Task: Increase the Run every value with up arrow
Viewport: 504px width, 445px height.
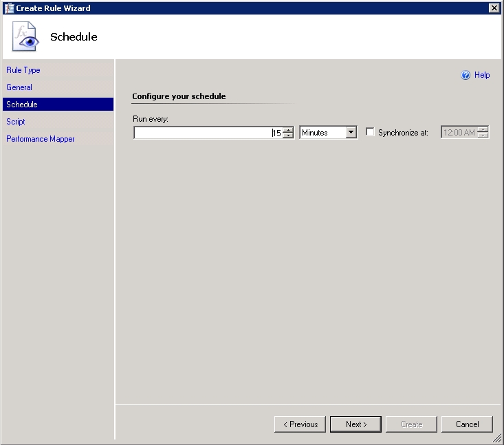Action: (x=288, y=130)
